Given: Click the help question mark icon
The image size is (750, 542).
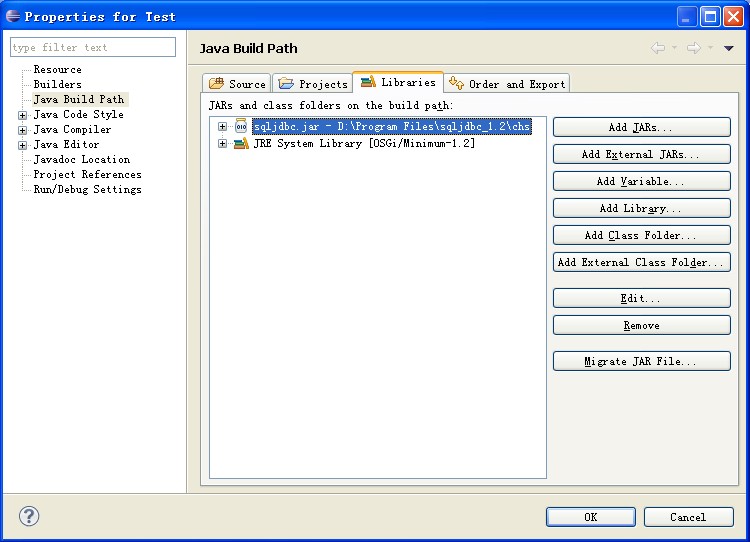Looking at the screenshot, I should point(29,516).
